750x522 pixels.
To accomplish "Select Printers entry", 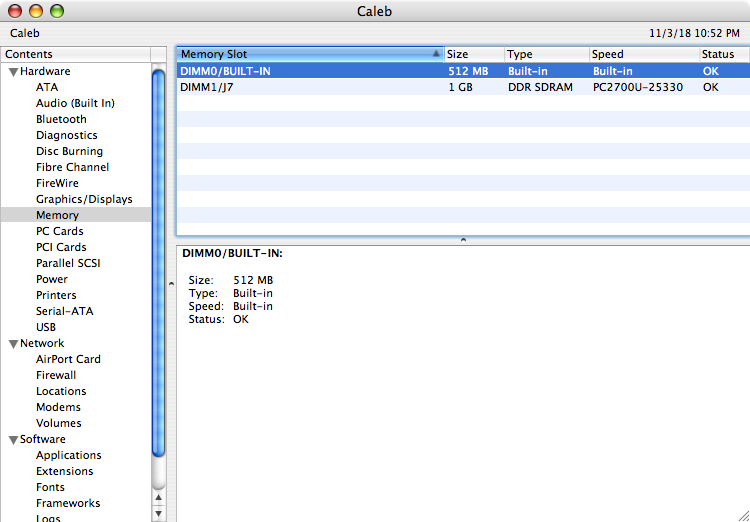I will tap(56, 295).
